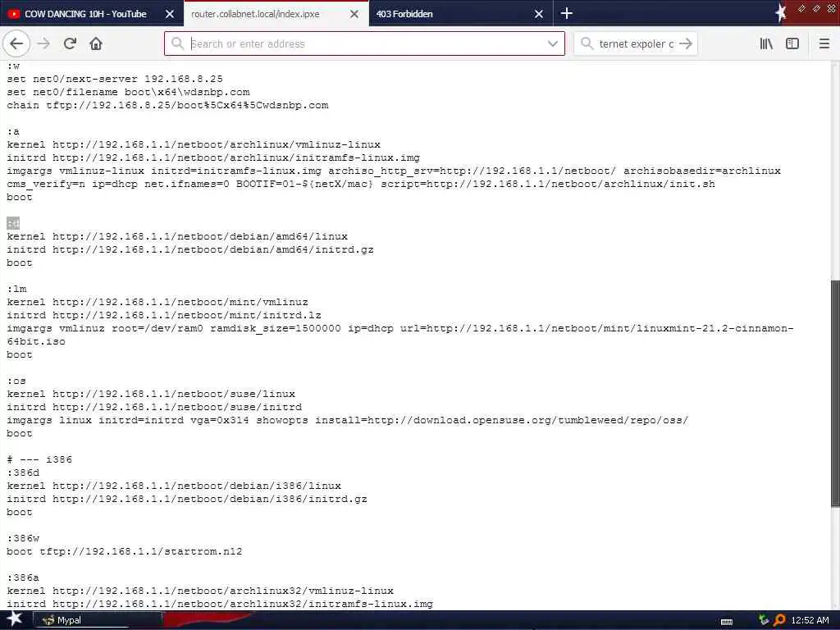Click the keyboard icon in the taskbar

click(x=727, y=622)
